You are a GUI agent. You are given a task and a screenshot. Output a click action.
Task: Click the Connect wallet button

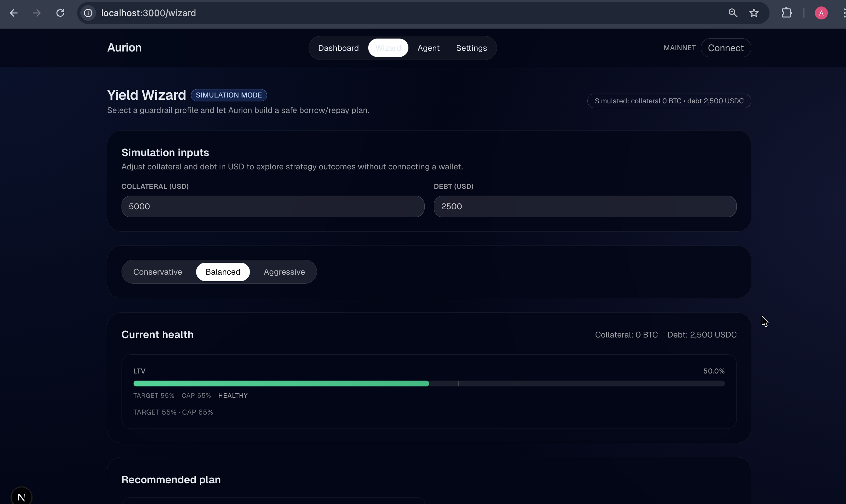coord(725,48)
